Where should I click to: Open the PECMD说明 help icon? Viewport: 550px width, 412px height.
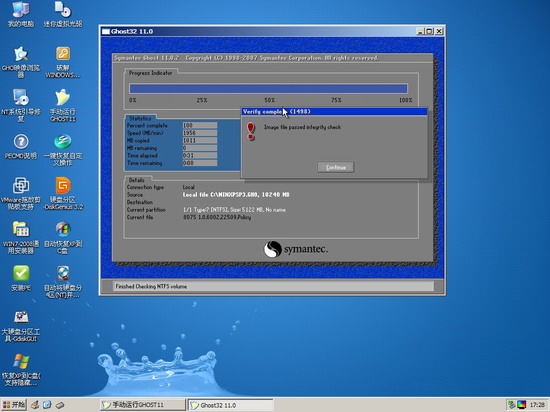[x=21, y=147]
